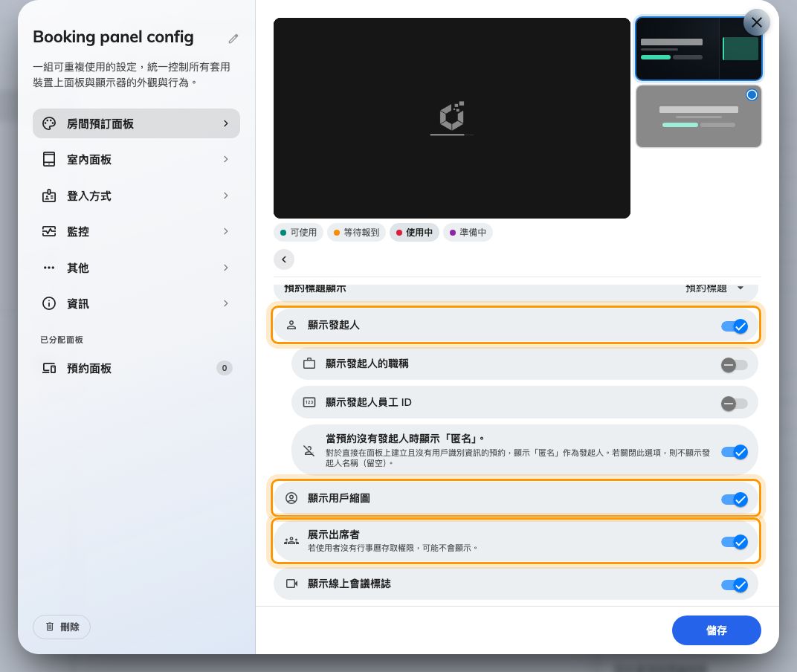Click the Booking panel config title text
Viewport: 797px width, 672px height.
(113, 36)
